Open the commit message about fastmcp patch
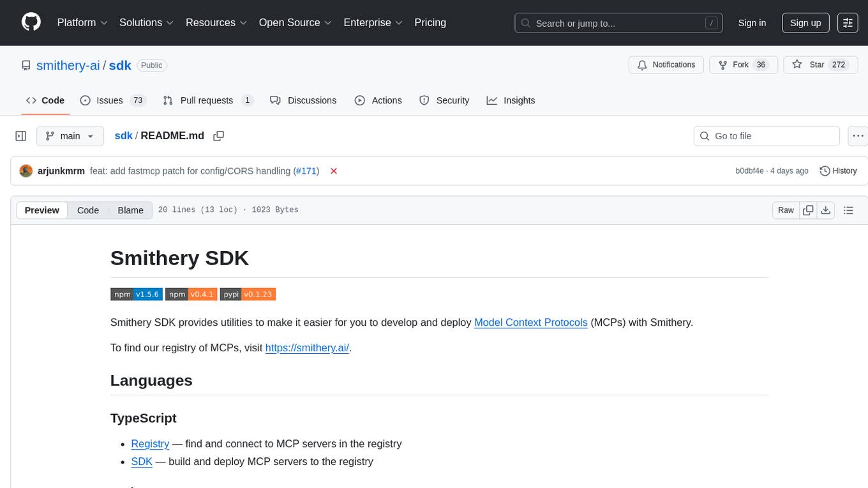 coord(190,171)
